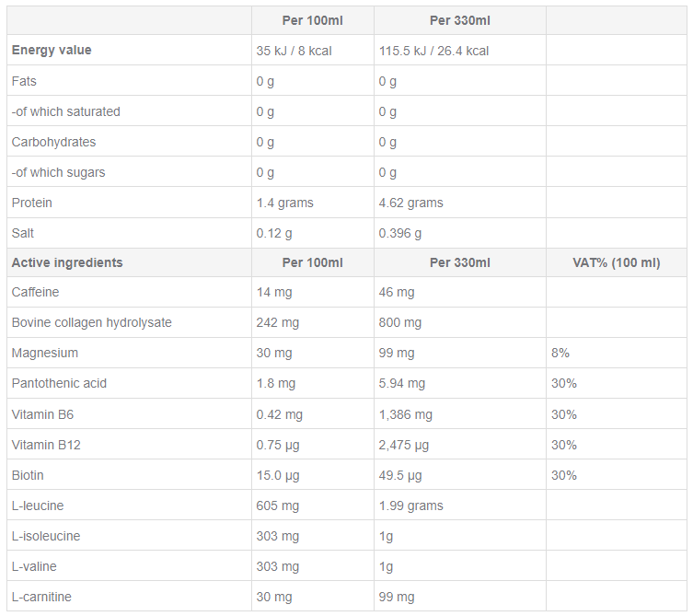This screenshot has width=693, height=616.
Task: Select the "0.396 g" salt value
Action: (400, 233)
